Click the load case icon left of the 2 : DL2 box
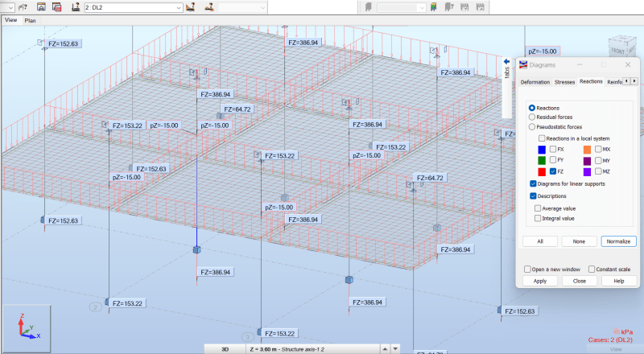644x354 pixels. click(x=76, y=7)
